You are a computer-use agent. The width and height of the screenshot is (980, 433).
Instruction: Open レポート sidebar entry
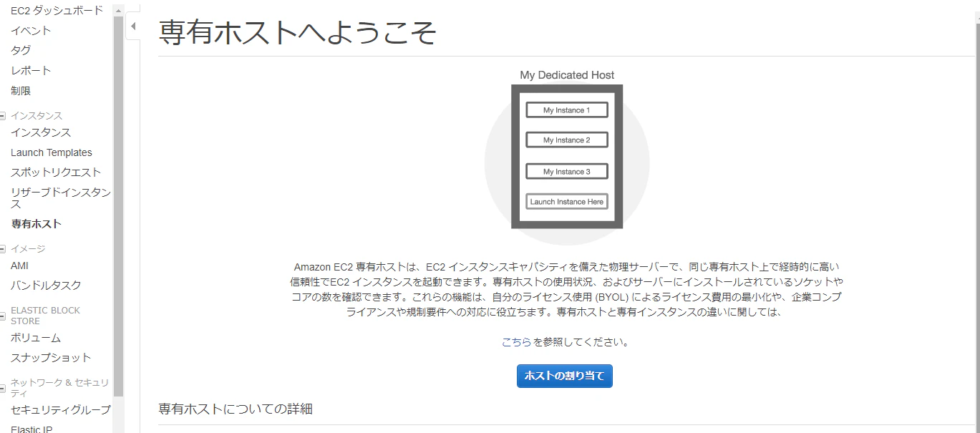[31, 70]
